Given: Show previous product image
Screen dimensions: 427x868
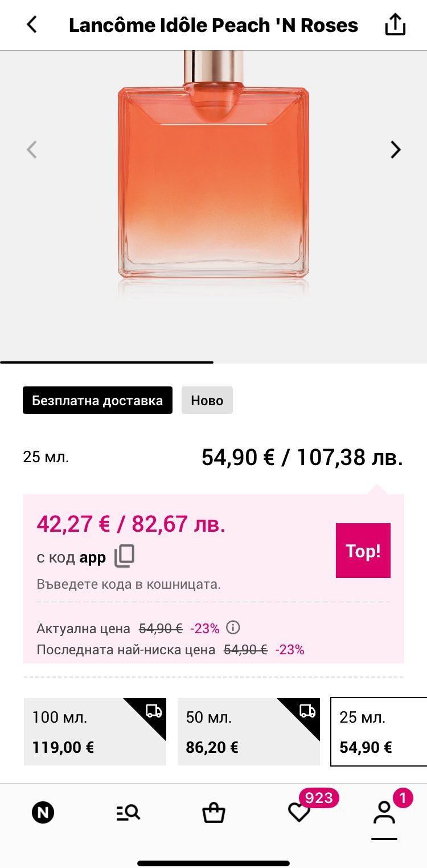Looking at the screenshot, I should 32,149.
